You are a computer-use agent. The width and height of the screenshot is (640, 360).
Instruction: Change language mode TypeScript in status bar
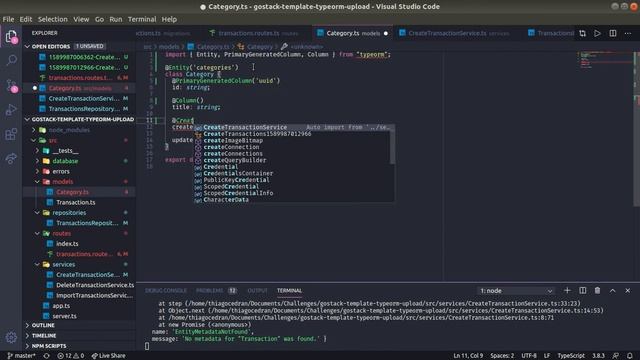click(571, 356)
